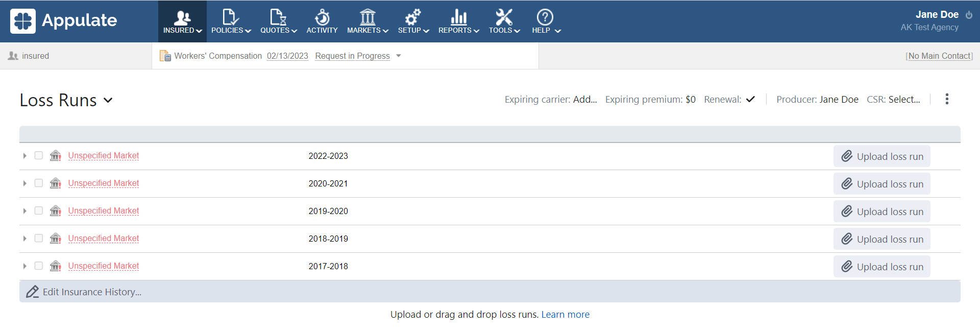Toggle the Renewal checkmark
The height and width of the screenshot is (331, 980).
[x=750, y=99]
